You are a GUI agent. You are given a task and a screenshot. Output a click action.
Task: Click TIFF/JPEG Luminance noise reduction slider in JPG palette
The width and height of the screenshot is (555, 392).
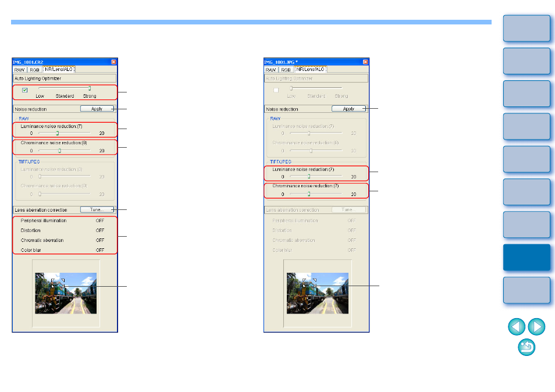(x=316, y=176)
